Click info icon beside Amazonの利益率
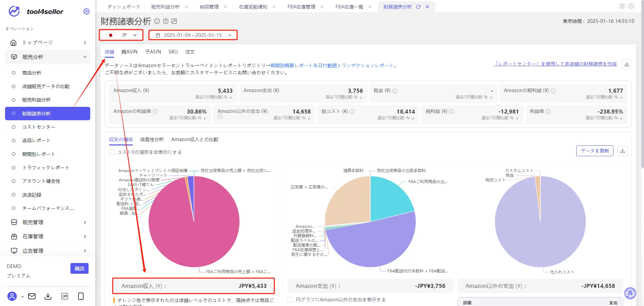Viewport: 644px width, 306px height. coord(155,112)
